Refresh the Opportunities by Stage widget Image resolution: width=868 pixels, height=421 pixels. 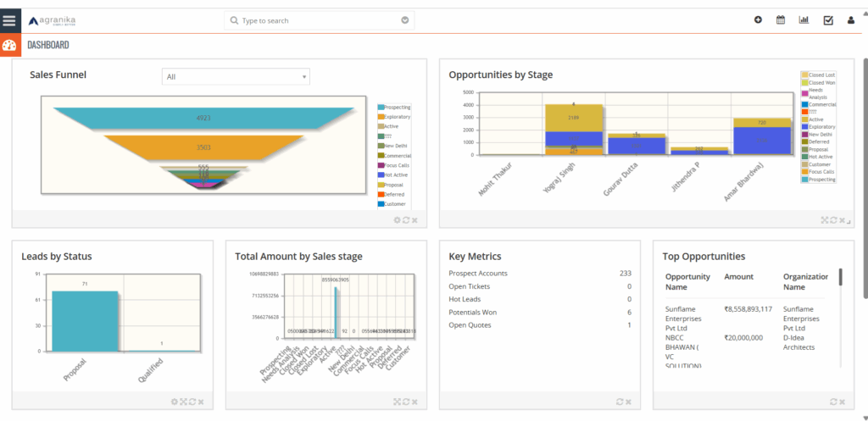pos(832,220)
